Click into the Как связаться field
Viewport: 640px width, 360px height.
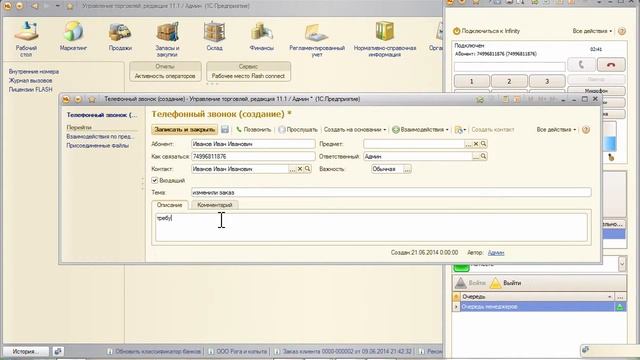[253, 156]
